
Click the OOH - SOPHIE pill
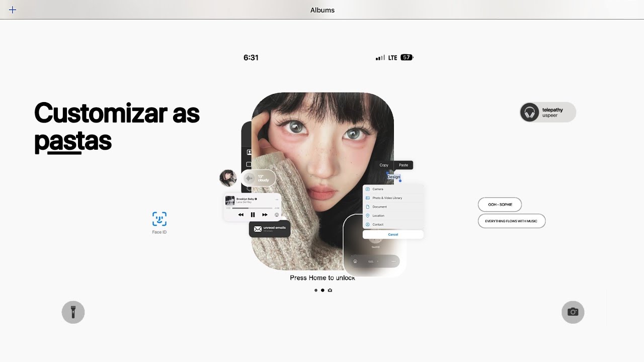click(x=500, y=205)
